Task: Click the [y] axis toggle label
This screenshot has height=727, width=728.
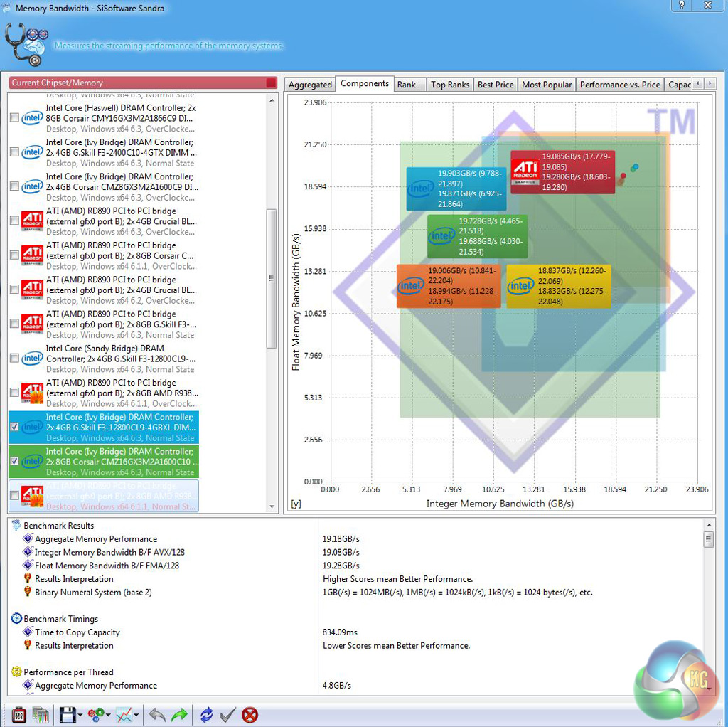Action: click(x=296, y=504)
